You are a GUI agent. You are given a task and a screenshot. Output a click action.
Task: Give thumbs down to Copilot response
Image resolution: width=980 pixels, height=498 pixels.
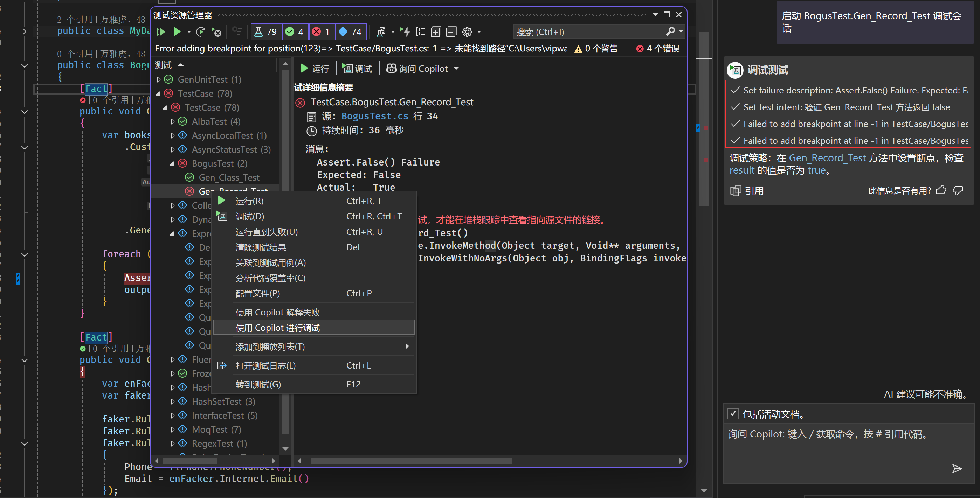coord(958,190)
